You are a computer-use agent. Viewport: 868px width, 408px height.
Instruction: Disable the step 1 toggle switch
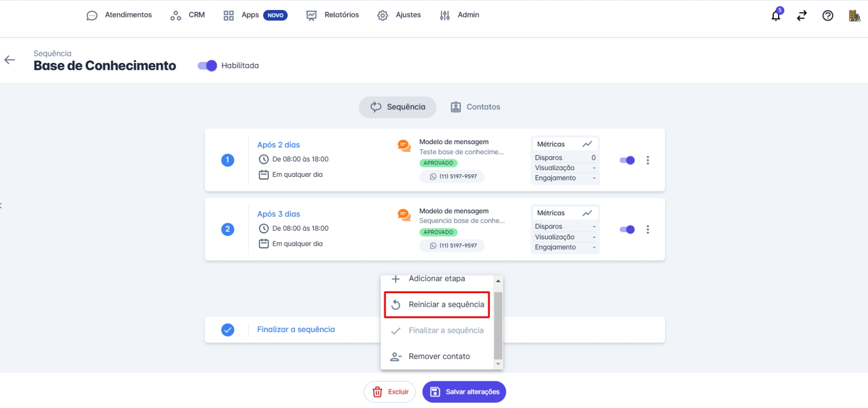tap(627, 160)
